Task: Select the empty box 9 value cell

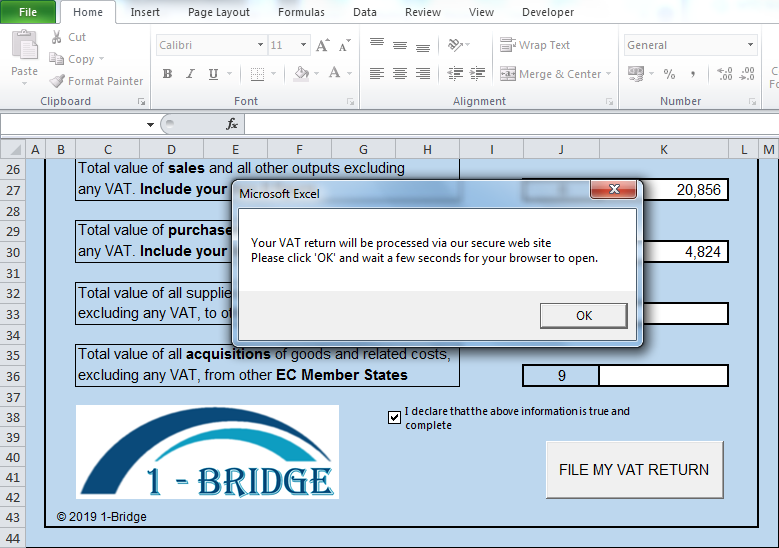Action: 663,376
